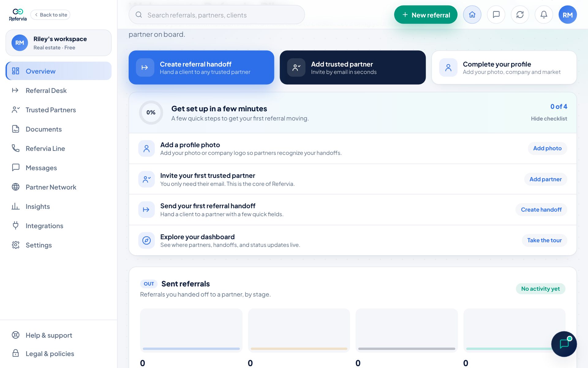Open Messages in the sidebar
The image size is (588, 368).
tap(58, 168)
